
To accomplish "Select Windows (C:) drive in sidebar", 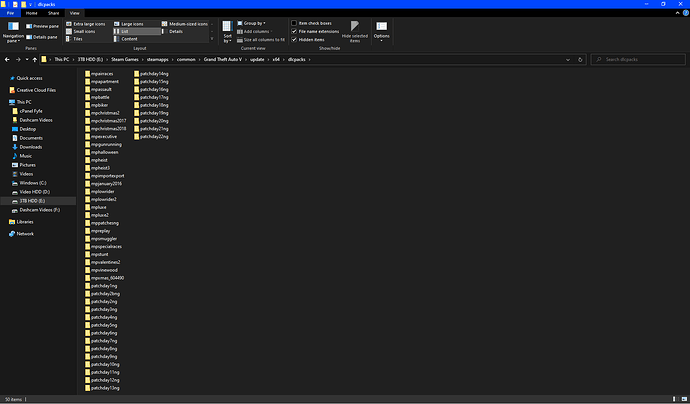I will coord(33,183).
